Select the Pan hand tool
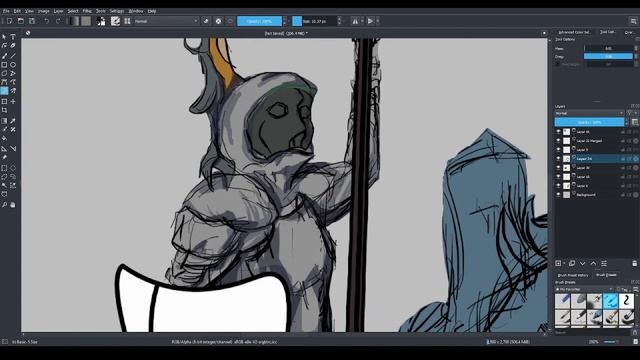This screenshot has width=640, height=360. click(x=13, y=205)
